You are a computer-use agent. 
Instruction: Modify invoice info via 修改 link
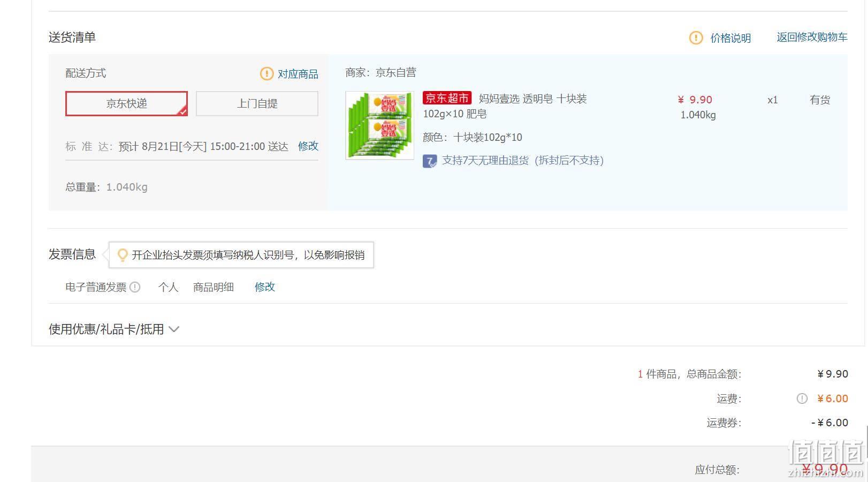(265, 287)
